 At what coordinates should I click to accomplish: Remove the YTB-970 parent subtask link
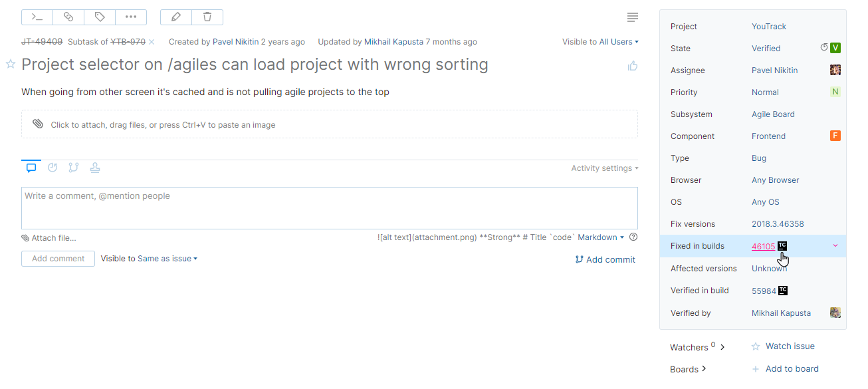(x=152, y=42)
